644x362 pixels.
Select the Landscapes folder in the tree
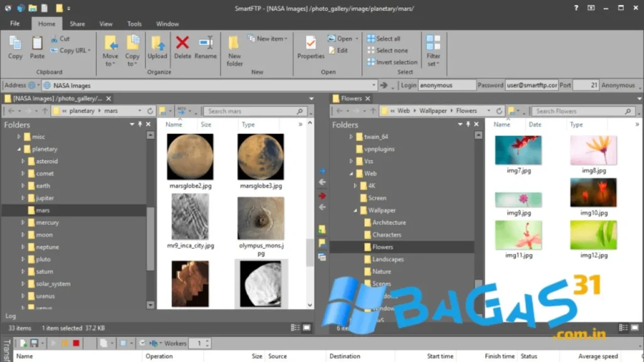387,260
